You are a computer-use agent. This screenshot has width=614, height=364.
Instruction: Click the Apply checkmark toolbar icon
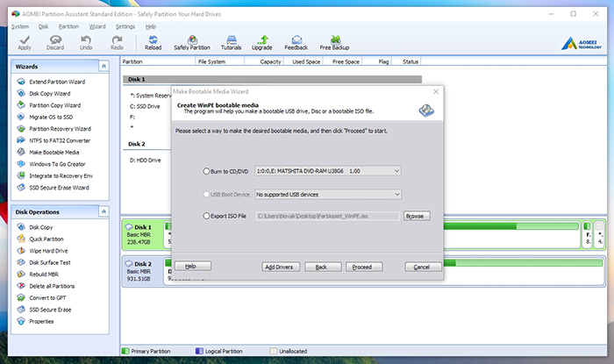pos(25,43)
